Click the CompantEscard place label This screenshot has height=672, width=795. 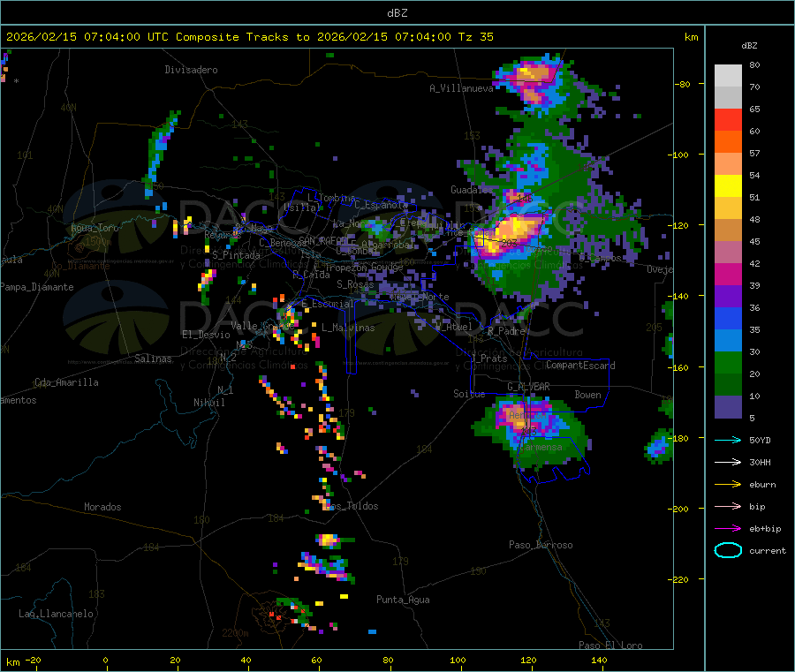(580, 366)
